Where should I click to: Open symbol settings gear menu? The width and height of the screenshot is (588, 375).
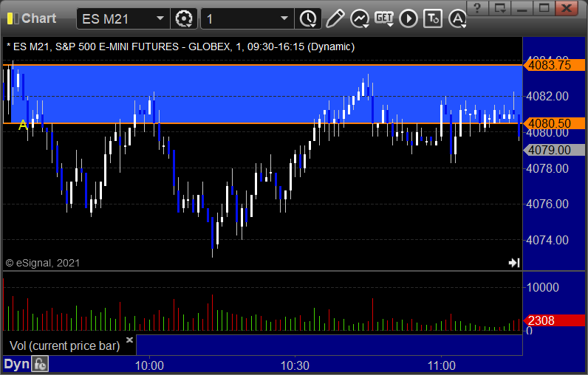[x=184, y=18]
